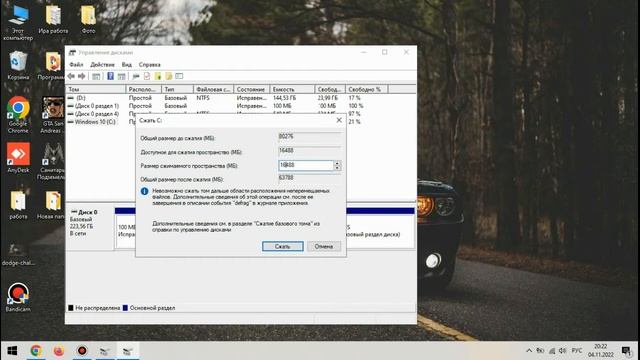Select the Фото folder on desktop
This screenshot has width=640, height=360.
pyautogui.click(x=88, y=20)
